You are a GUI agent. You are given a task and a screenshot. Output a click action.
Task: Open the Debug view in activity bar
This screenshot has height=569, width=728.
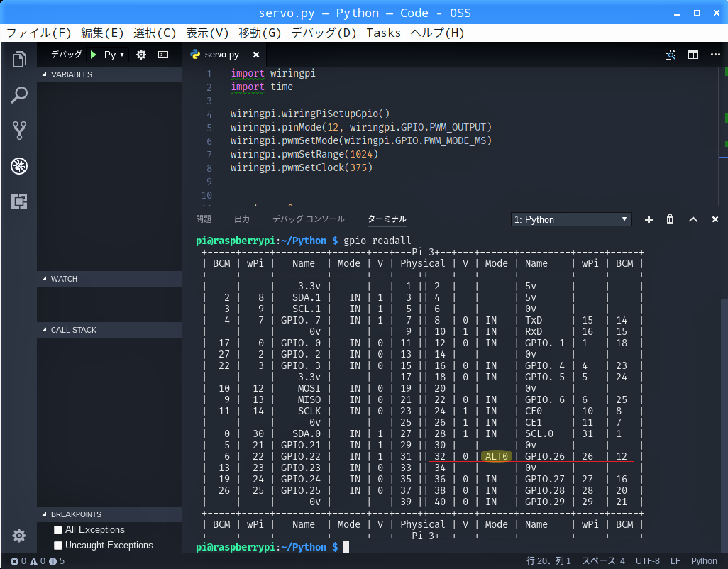click(19, 166)
